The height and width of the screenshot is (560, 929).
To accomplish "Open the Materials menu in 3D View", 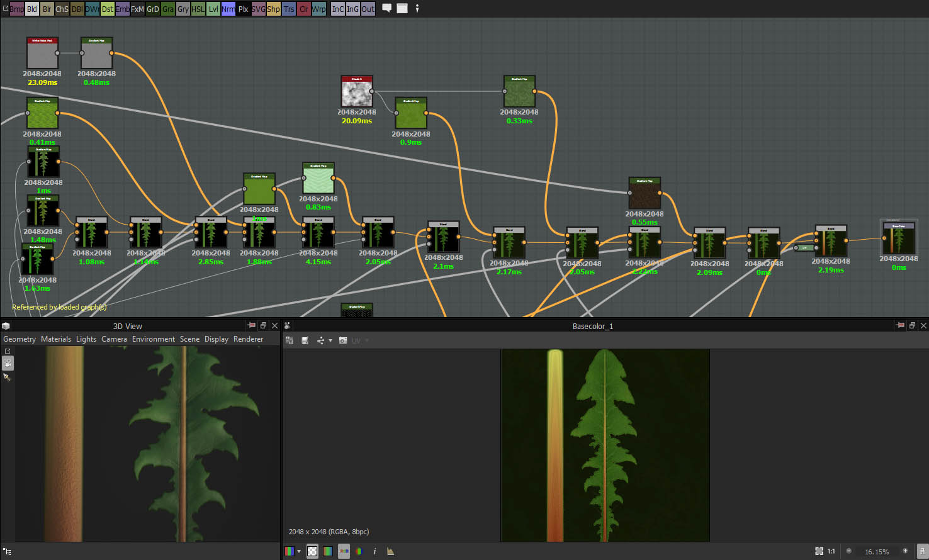I will click(56, 339).
